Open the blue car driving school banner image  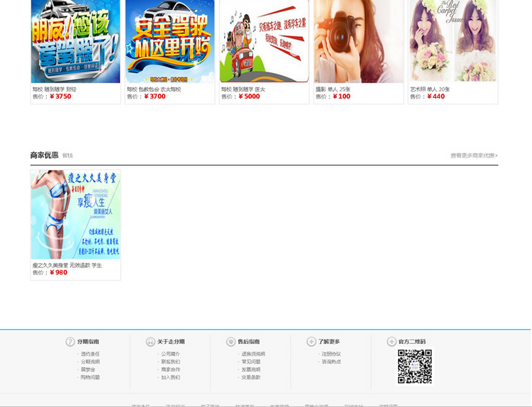(x=76, y=41)
